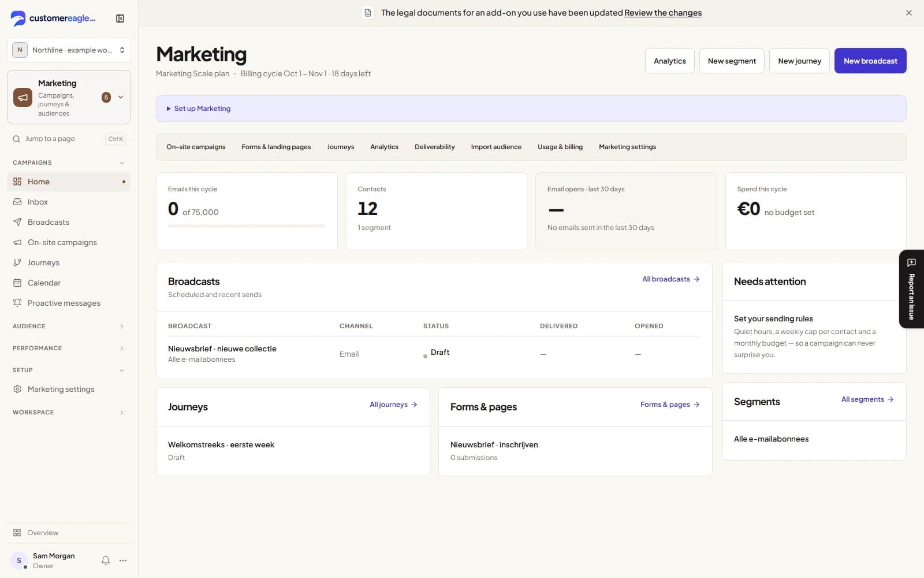Click the Contacts 12 stat card
The height and width of the screenshot is (578, 924).
436,211
